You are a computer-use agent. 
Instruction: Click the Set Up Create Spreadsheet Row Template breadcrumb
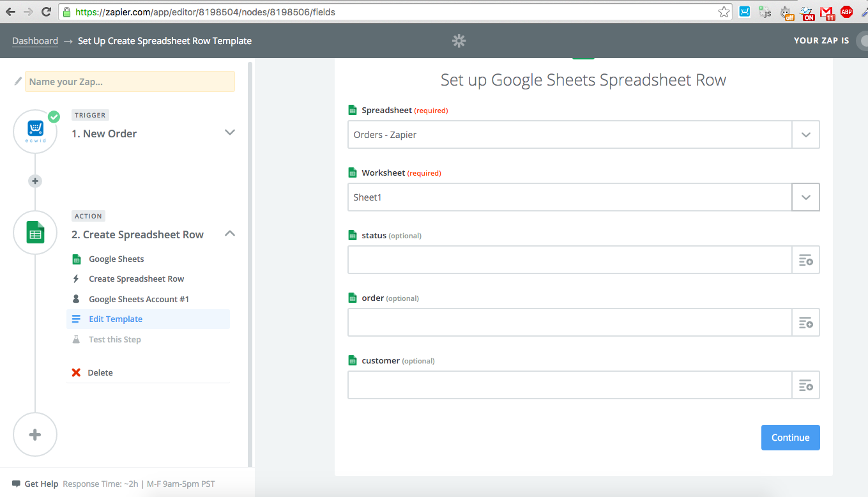pyautogui.click(x=165, y=41)
